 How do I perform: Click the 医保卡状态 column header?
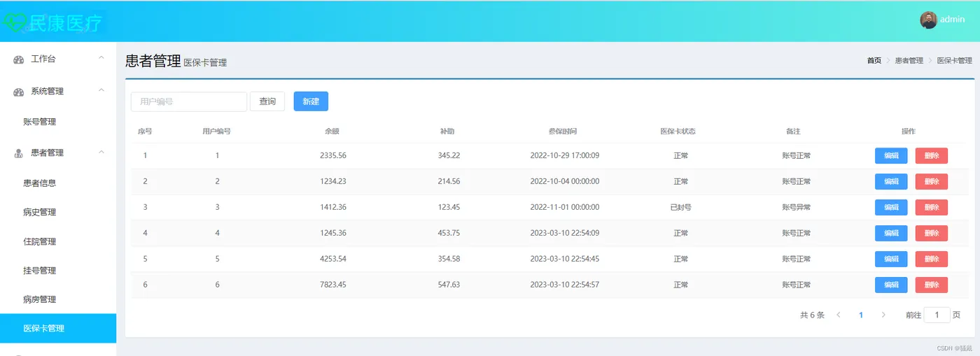[x=679, y=131]
